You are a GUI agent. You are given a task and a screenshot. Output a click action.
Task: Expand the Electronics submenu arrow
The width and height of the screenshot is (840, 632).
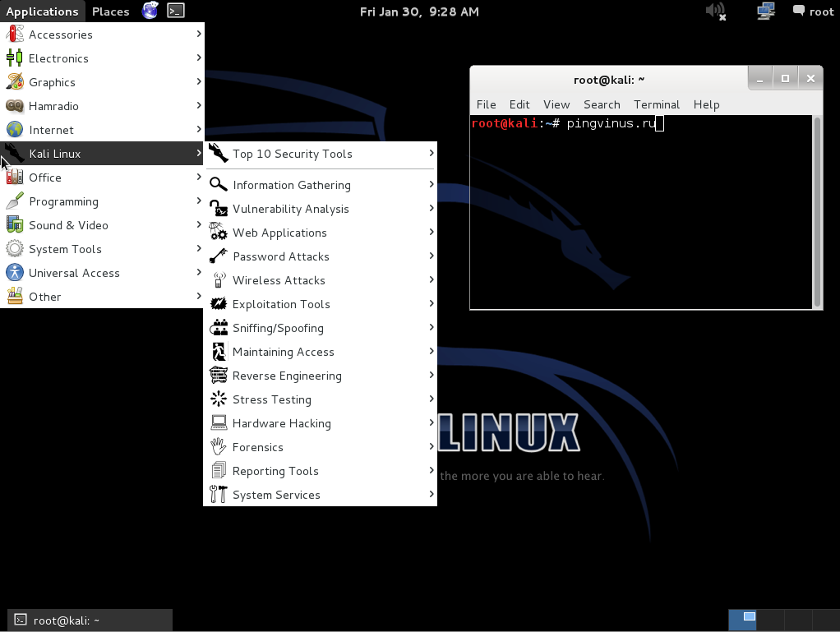click(199, 58)
